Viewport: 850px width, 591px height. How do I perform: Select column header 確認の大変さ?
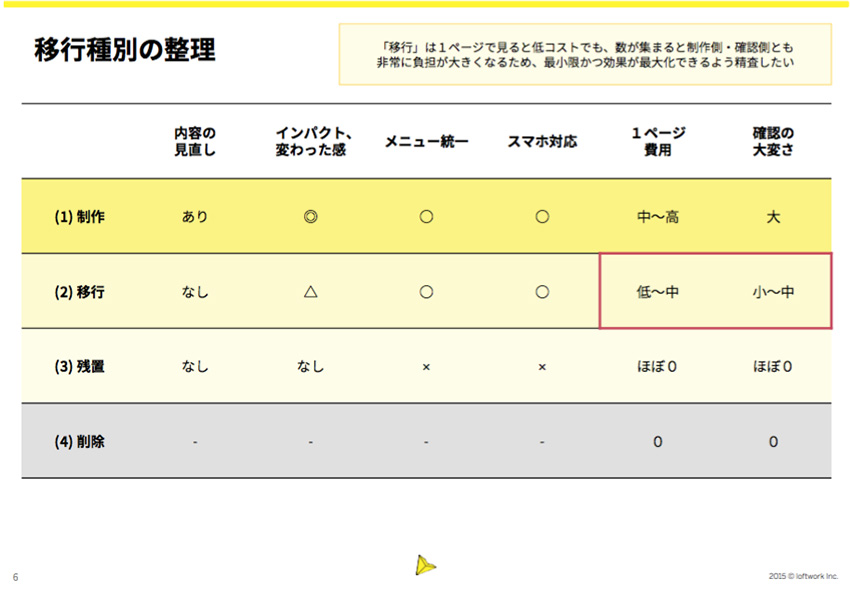(x=773, y=141)
